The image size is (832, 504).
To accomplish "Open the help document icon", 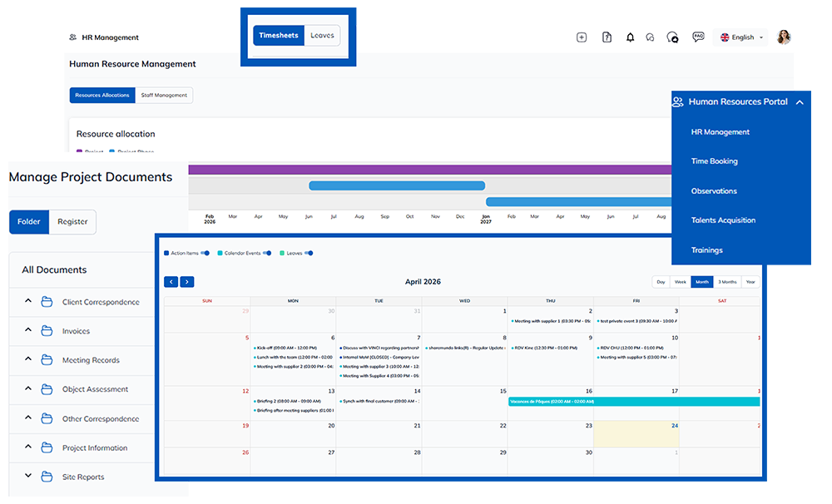I will (x=607, y=37).
